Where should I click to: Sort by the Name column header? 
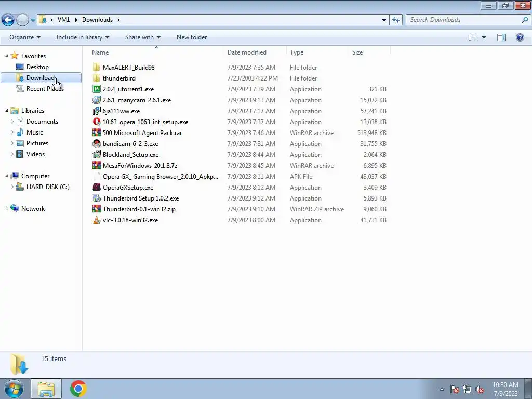(x=100, y=52)
